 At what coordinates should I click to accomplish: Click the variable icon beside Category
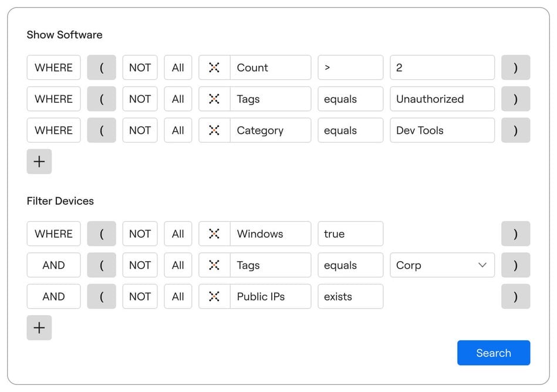[214, 130]
